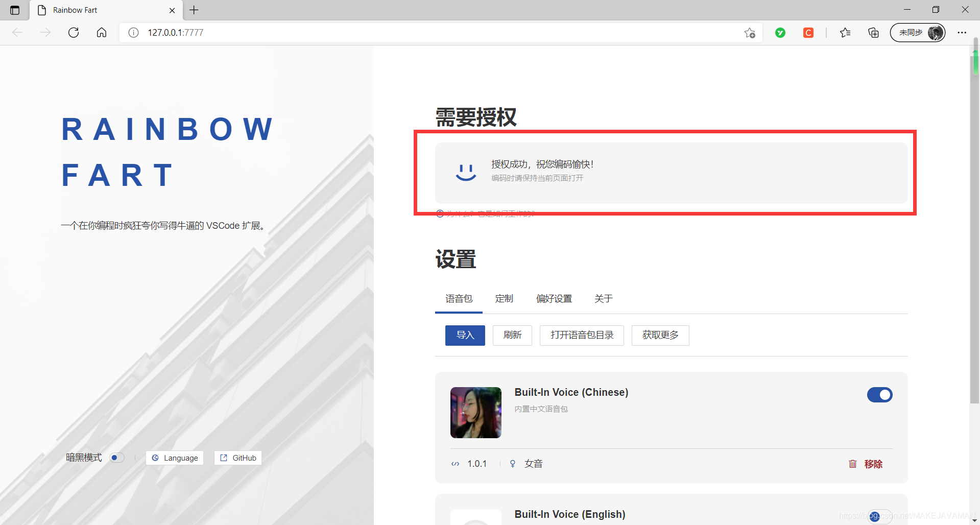Open the tab actions menu icon
The height and width of the screenshot is (525, 980).
15,10
